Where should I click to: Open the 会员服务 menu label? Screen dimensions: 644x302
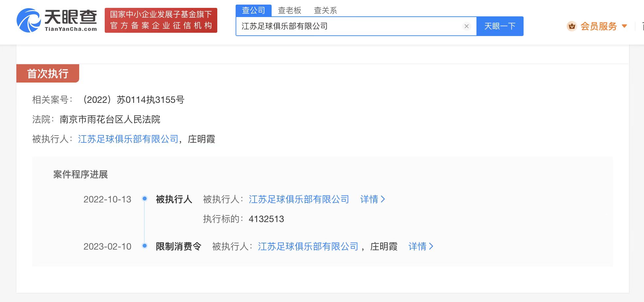[599, 26]
